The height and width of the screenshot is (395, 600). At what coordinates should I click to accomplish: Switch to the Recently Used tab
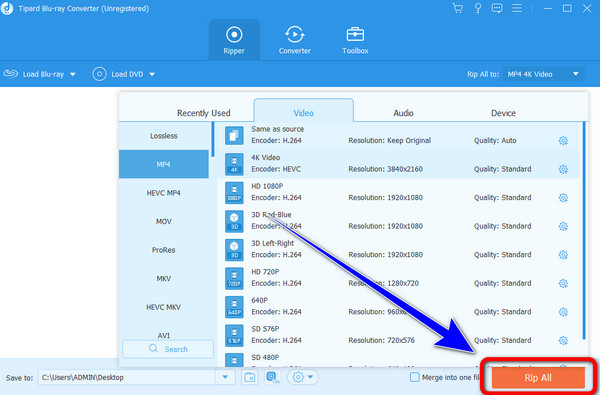coord(204,113)
